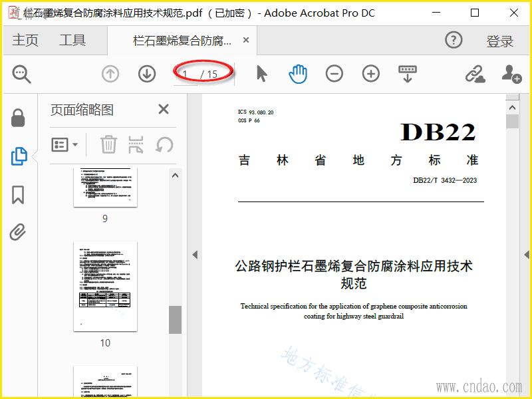This screenshot has height=399, width=532.
Task: Click the page number input field
Action: 186,74
